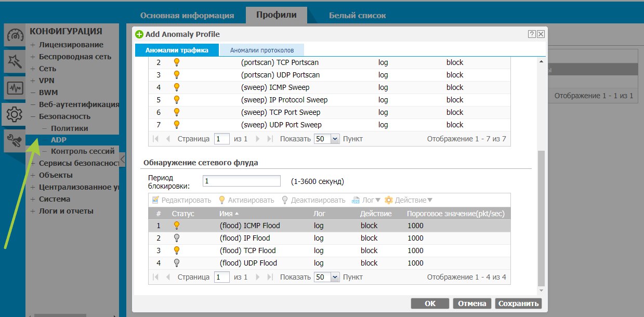Screen dimensions: 644x317
Task: Toggle status bulb of ICMP Flood row
Action: click(x=177, y=226)
